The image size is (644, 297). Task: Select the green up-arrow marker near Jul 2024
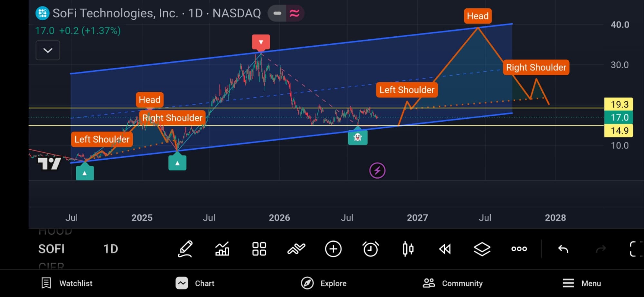tap(85, 172)
